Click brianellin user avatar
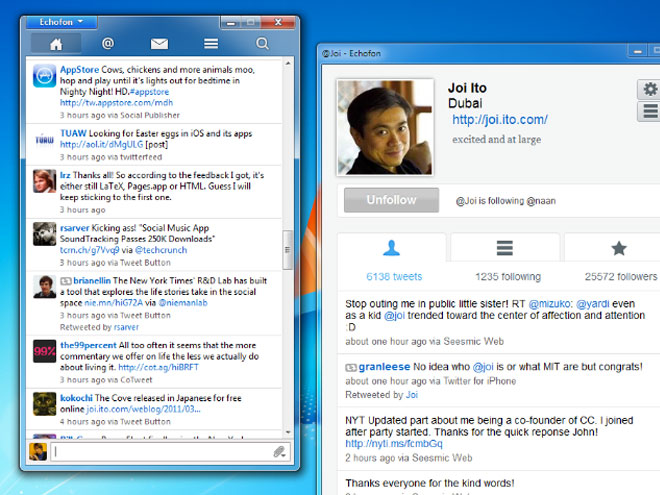660x495 pixels. 45,286
